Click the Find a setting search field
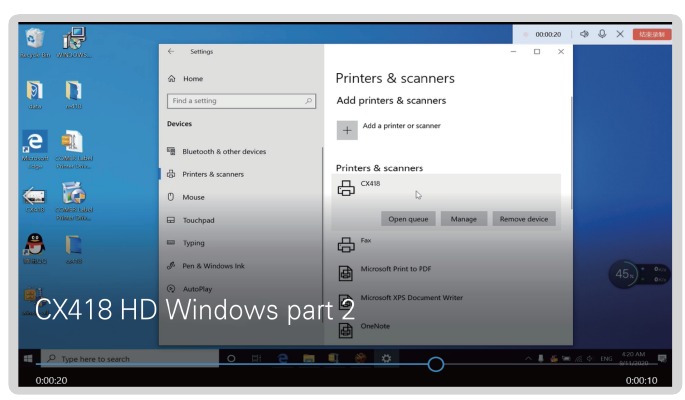The width and height of the screenshot is (685, 400). [240, 101]
